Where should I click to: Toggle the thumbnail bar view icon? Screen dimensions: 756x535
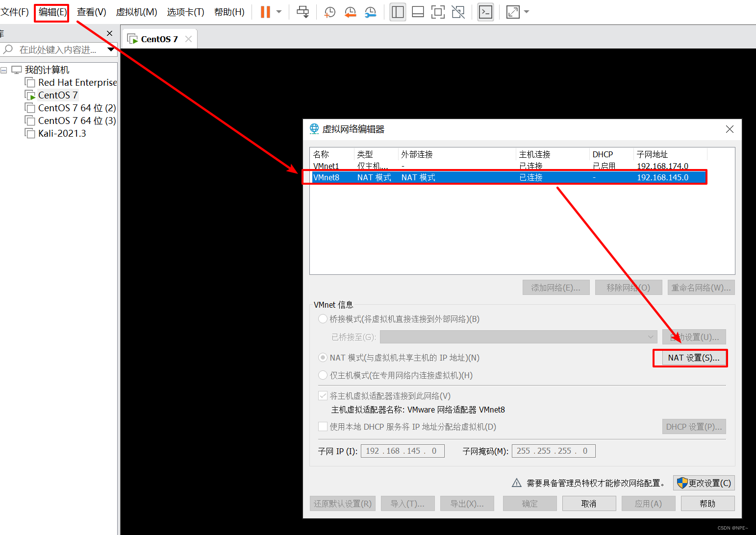pos(418,12)
